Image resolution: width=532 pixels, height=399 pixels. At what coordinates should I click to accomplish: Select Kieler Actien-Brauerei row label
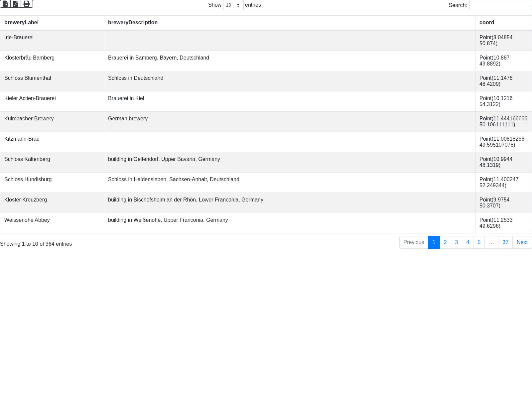30,98
